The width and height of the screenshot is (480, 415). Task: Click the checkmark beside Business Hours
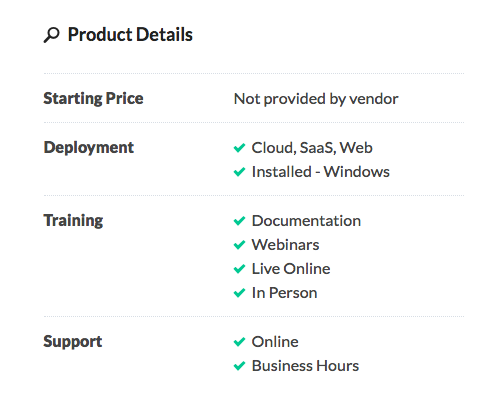239,366
